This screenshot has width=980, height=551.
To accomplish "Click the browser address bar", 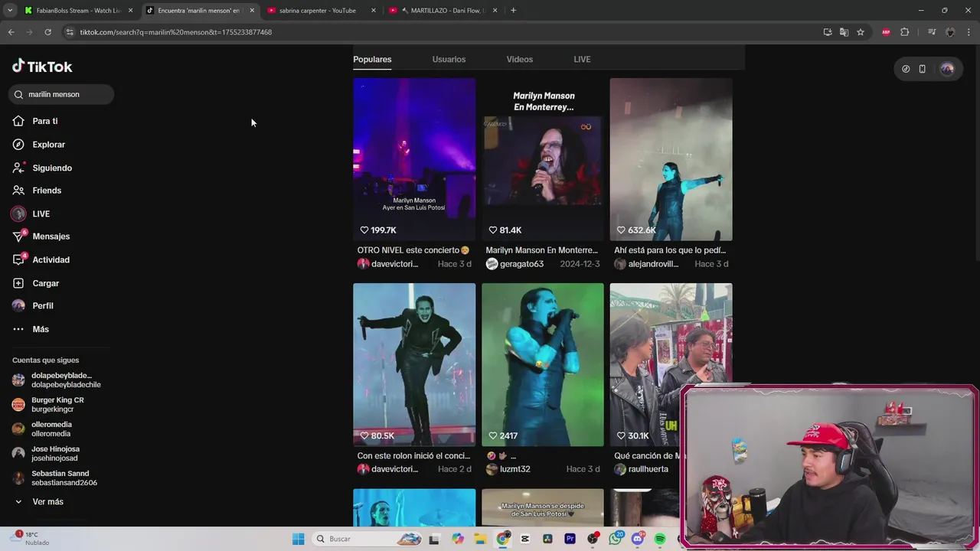I will [444, 32].
